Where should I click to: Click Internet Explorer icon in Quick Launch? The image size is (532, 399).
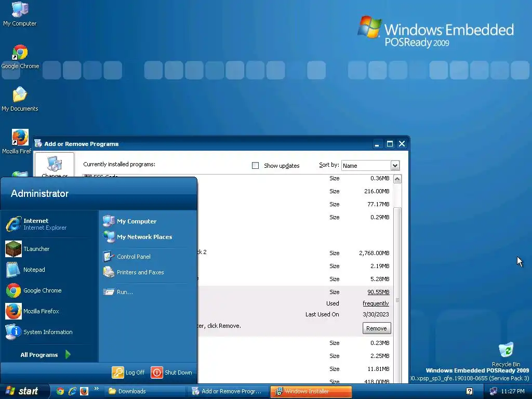[72, 391]
